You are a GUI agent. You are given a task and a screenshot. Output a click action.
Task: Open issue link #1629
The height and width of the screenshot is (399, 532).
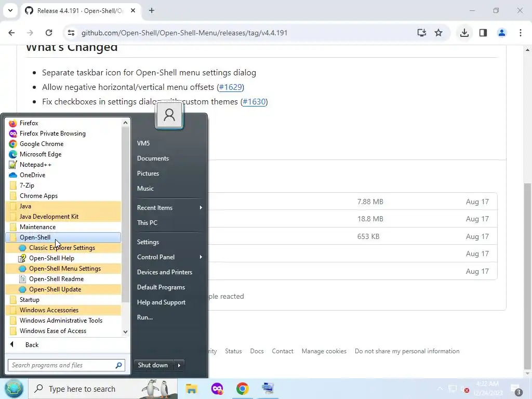[x=230, y=87]
